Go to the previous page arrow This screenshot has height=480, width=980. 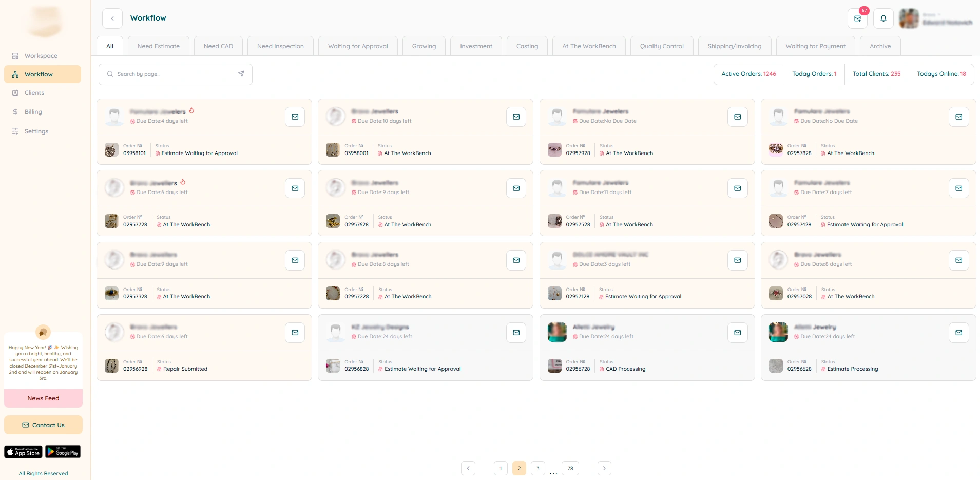point(468,468)
